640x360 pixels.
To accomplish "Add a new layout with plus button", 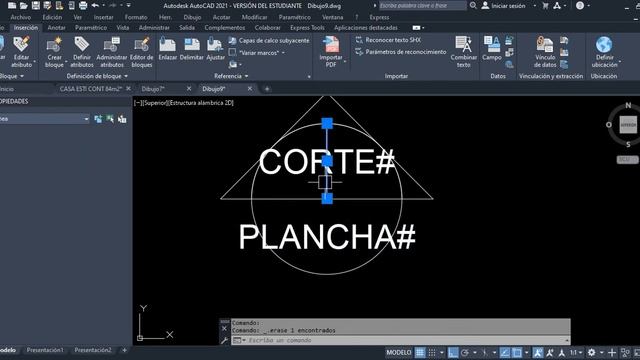I will (x=124, y=350).
